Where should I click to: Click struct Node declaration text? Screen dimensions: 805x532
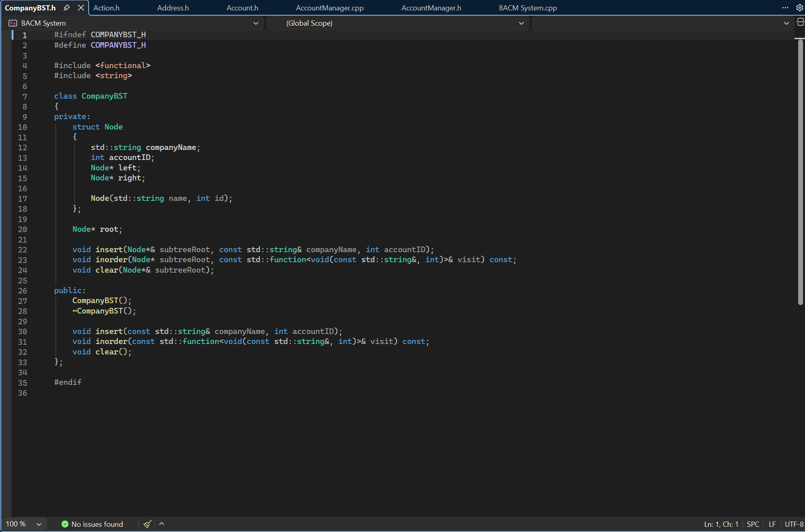(97, 127)
